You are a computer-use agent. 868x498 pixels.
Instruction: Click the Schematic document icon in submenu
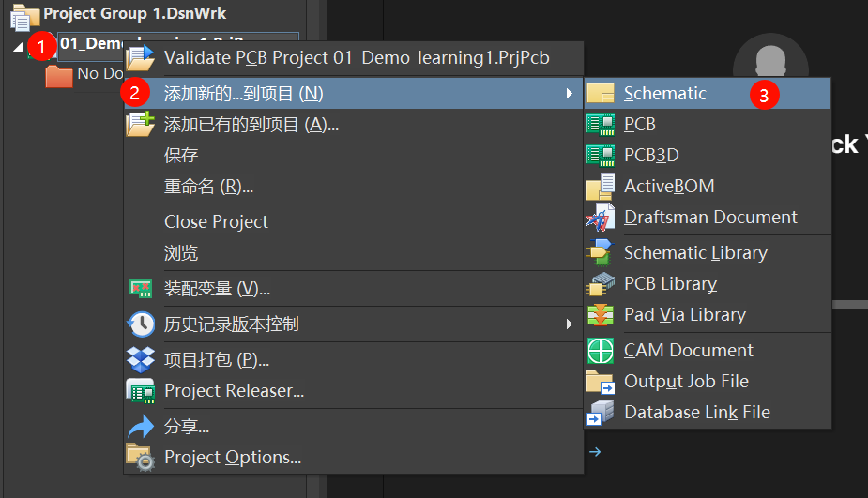(600, 93)
